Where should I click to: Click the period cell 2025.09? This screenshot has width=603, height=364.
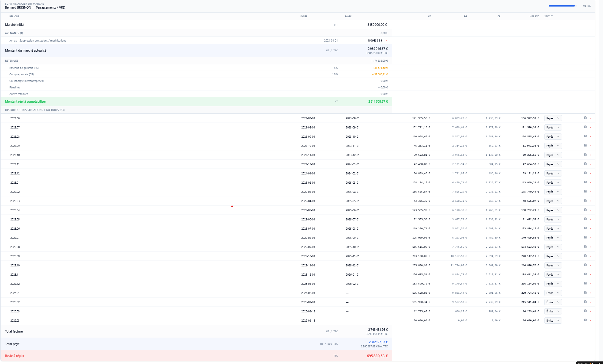(15, 256)
